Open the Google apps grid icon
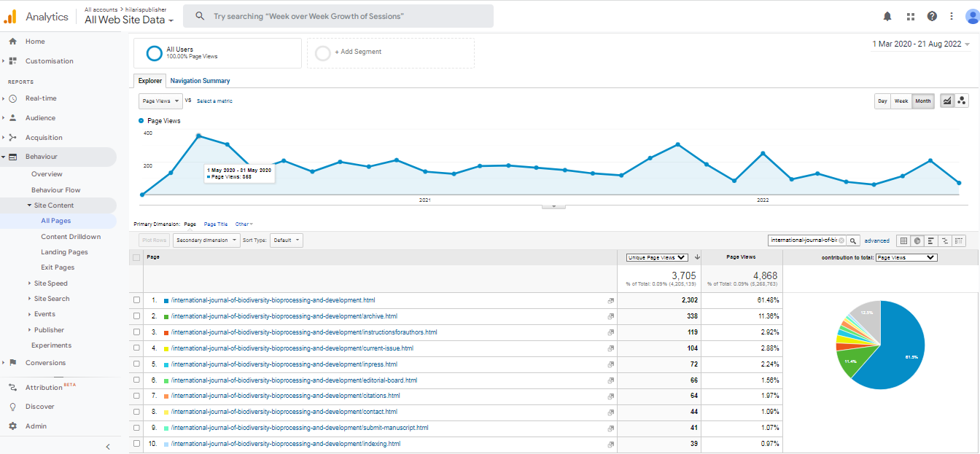980x454 pixels. click(910, 16)
